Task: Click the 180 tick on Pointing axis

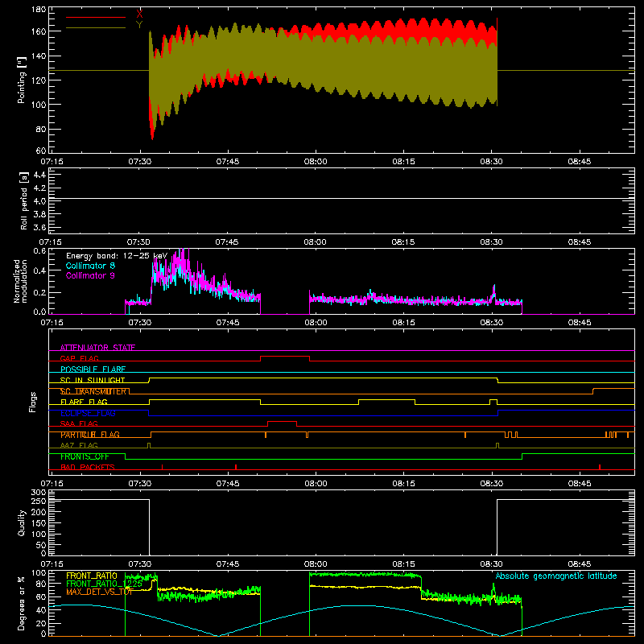Action: click(x=38, y=9)
